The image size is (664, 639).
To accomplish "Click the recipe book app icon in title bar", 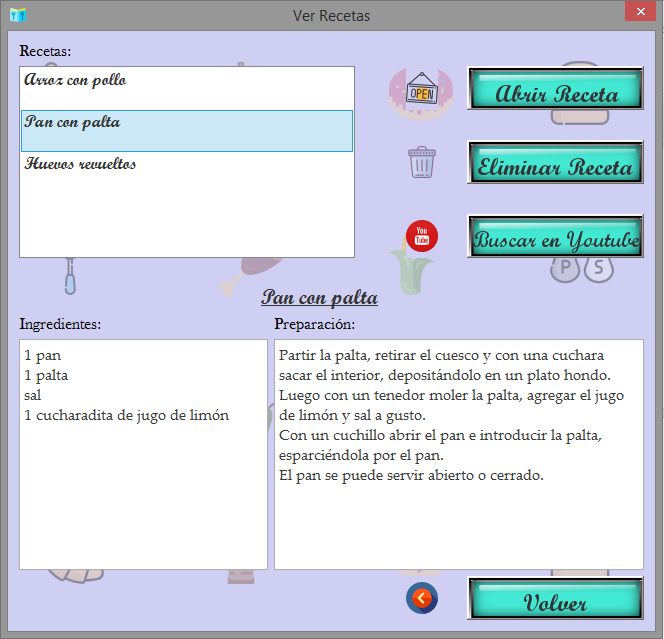I will [18, 15].
